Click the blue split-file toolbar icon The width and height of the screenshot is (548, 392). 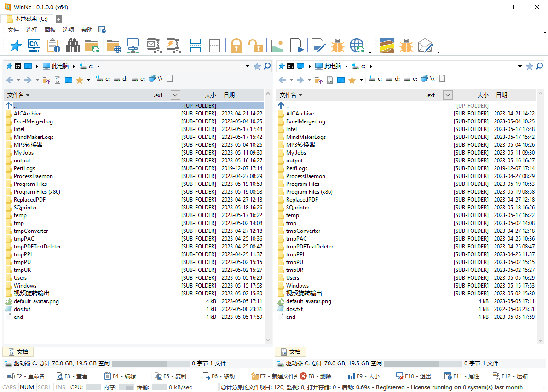[195, 46]
